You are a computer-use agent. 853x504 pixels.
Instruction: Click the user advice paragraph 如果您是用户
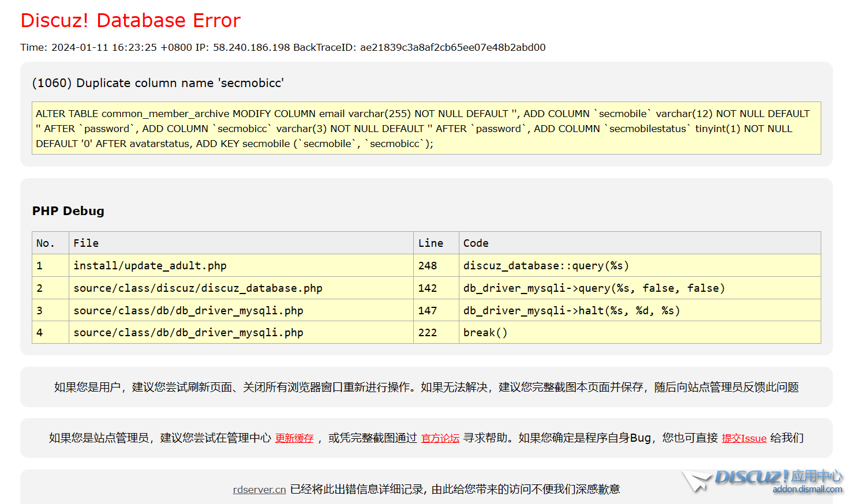(426, 388)
